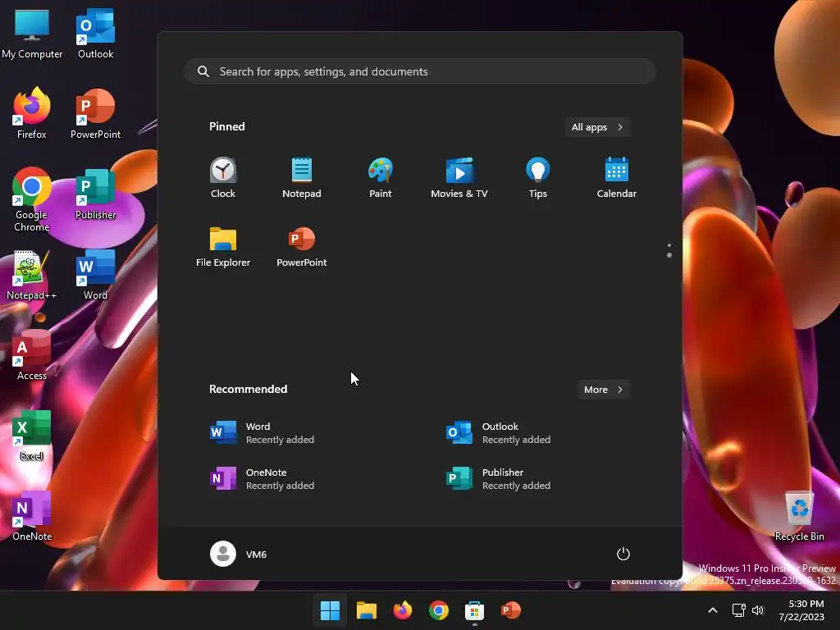The image size is (840, 630).
Task: Click the Windows Start button on the taskbar
Action: pos(330,610)
